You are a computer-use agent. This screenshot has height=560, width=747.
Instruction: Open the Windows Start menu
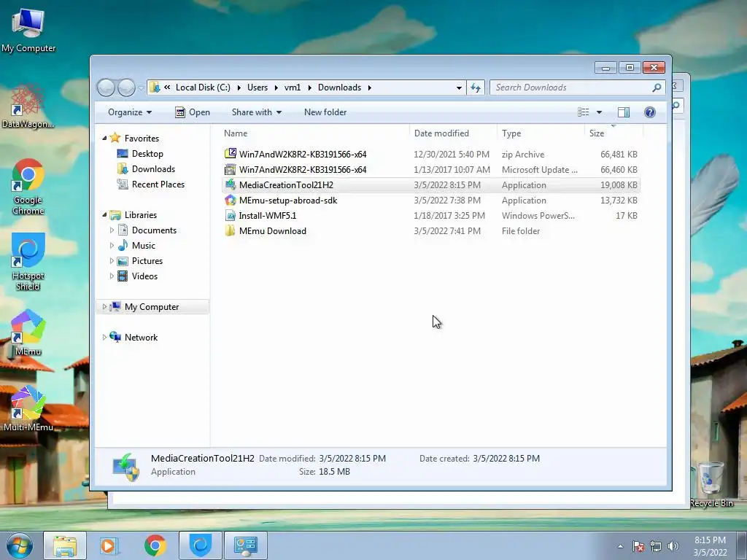(x=19, y=545)
